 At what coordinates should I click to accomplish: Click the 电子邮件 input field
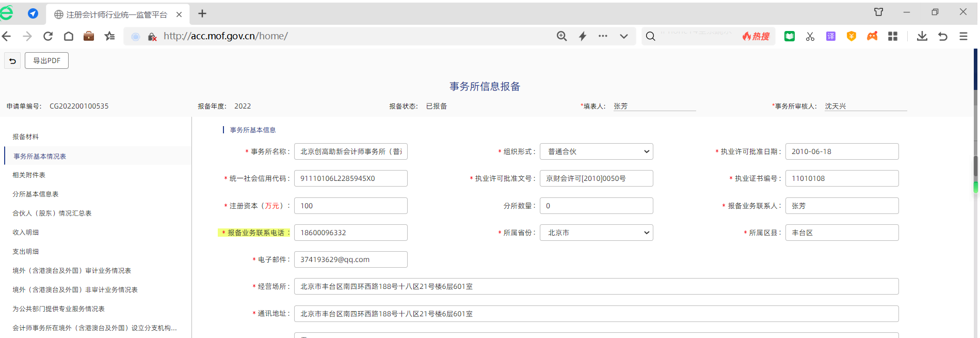[350, 259]
